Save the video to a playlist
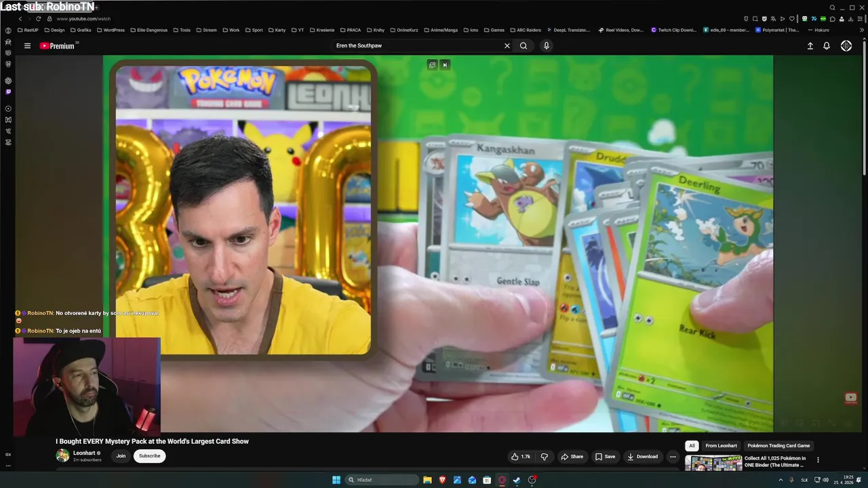Image resolution: width=868 pixels, height=488 pixels. click(x=605, y=457)
